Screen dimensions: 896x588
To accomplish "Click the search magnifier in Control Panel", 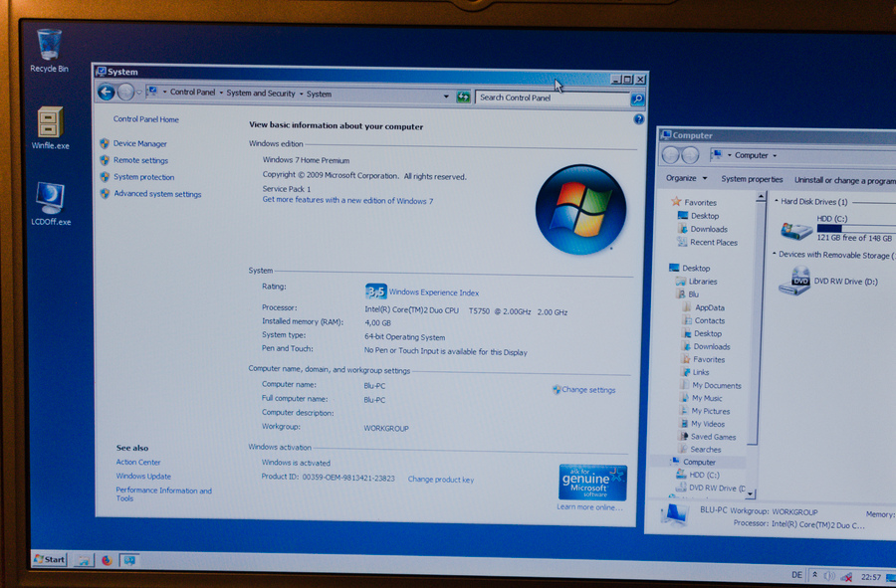I will click(x=637, y=99).
